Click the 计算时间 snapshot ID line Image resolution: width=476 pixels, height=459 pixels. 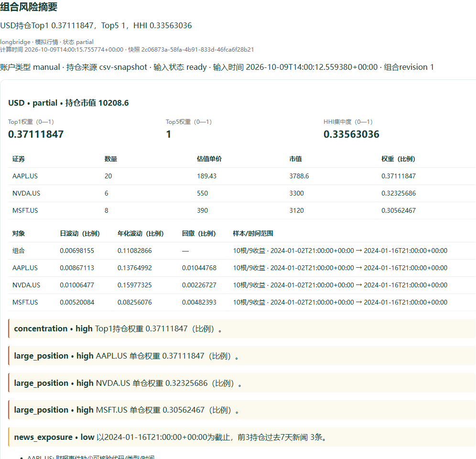point(127,50)
